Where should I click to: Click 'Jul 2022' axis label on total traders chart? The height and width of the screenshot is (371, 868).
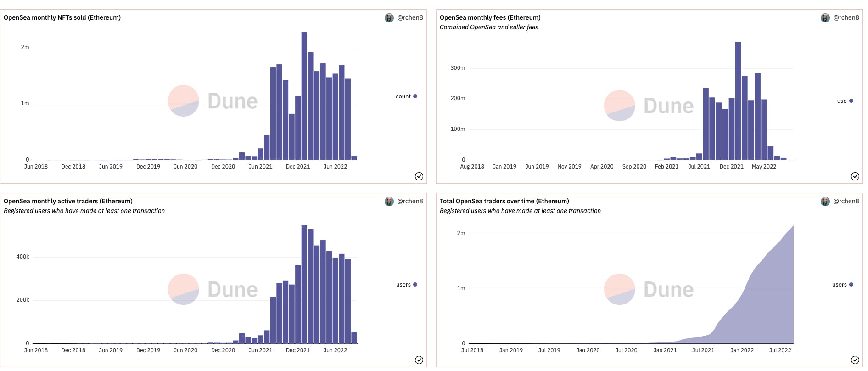pyautogui.click(x=780, y=350)
